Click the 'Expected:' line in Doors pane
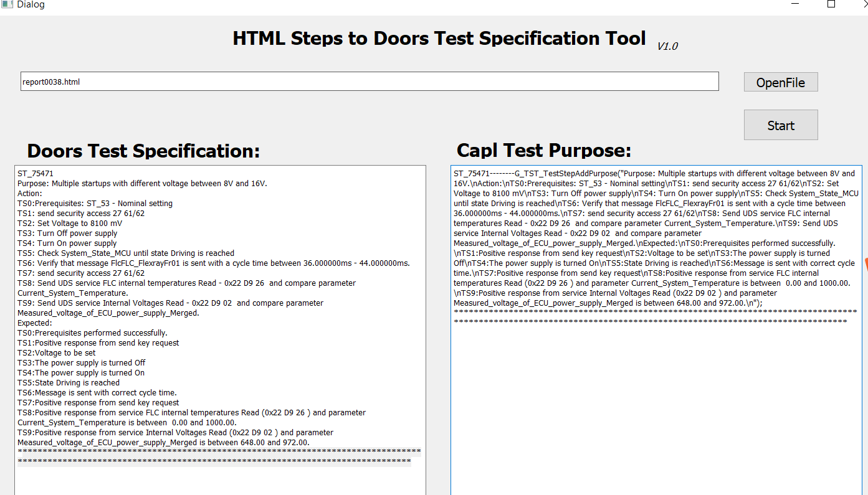This screenshot has height=495, width=868. [x=35, y=323]
